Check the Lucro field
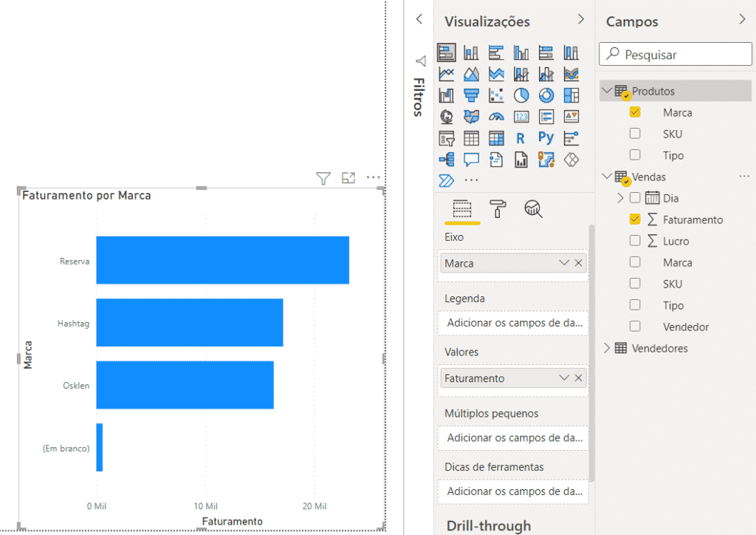Image resolution: width=756 pixels, height=535 pixels. pos(635,241)
